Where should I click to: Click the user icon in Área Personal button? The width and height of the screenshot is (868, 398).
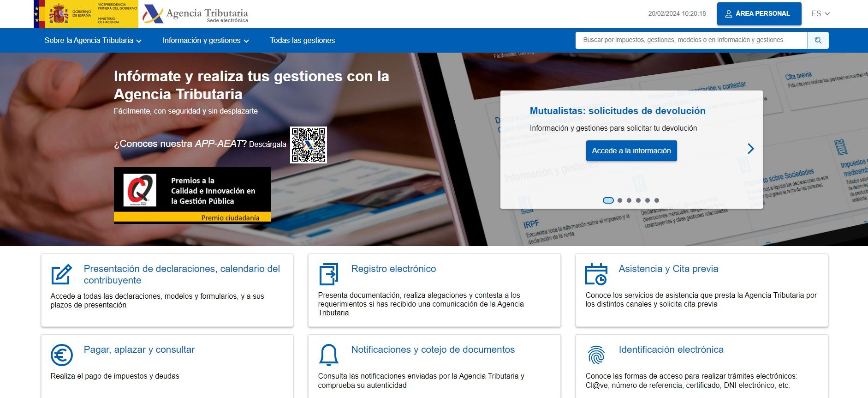tap(729, 14)
